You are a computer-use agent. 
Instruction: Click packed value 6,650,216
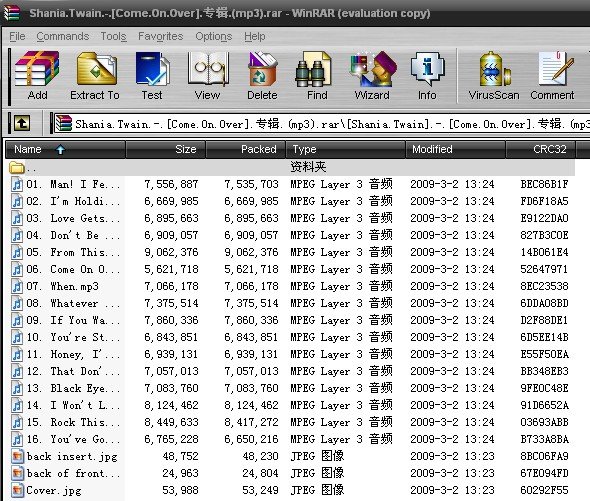click(x=251, y=439)
